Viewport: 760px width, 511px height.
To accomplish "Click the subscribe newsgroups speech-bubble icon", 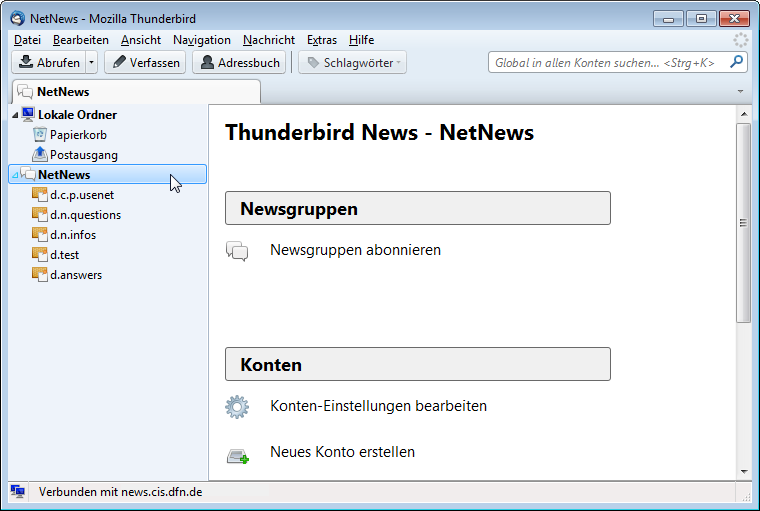I will pos(237,251).
